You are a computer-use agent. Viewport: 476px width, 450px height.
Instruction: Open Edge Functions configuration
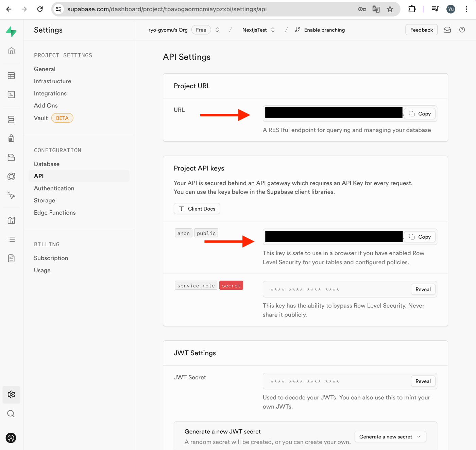pos(55,213)
